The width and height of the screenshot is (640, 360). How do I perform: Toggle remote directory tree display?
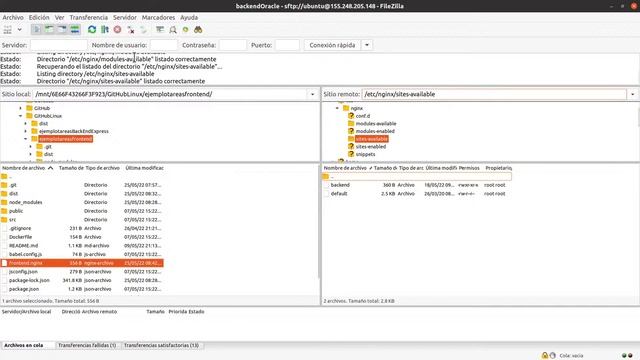[x=62, y=29]
